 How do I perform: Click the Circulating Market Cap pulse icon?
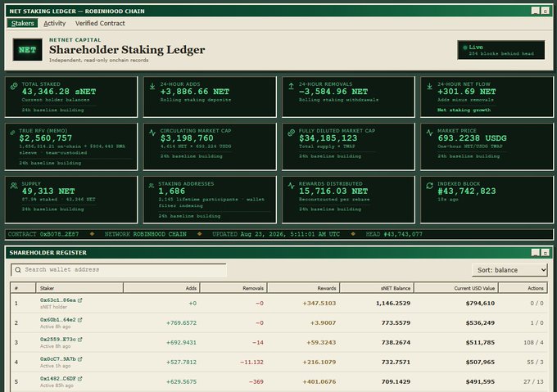[152, 133]
